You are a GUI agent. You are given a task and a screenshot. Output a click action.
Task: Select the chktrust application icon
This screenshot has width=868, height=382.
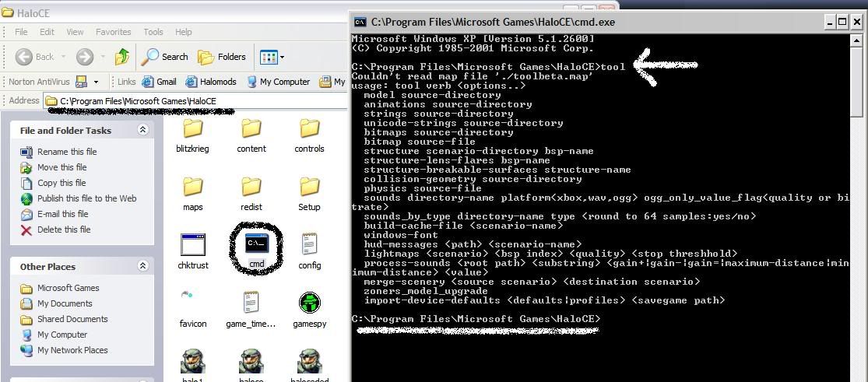[x=192, y=245]
